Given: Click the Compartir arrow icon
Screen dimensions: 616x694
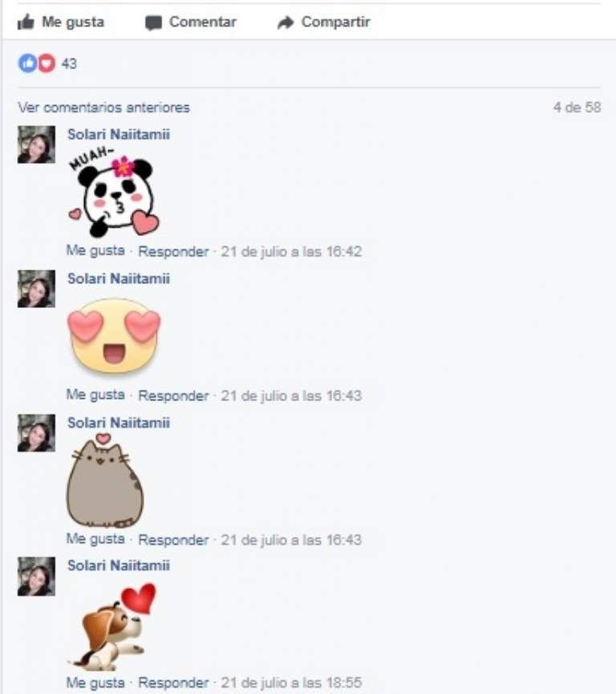Looking at the screenshot, I should [286, 22].
